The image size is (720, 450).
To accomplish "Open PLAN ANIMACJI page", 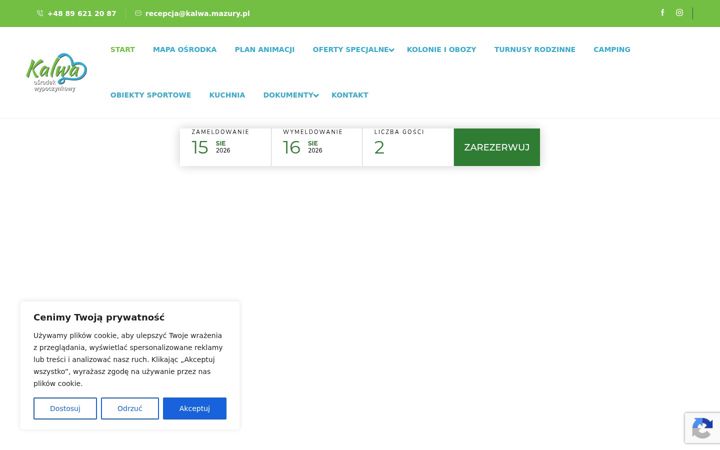I will tap(264, 50).
